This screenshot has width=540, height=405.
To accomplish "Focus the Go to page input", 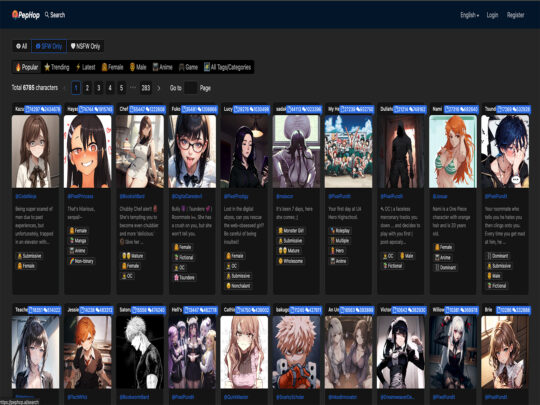I will [190, 88].
